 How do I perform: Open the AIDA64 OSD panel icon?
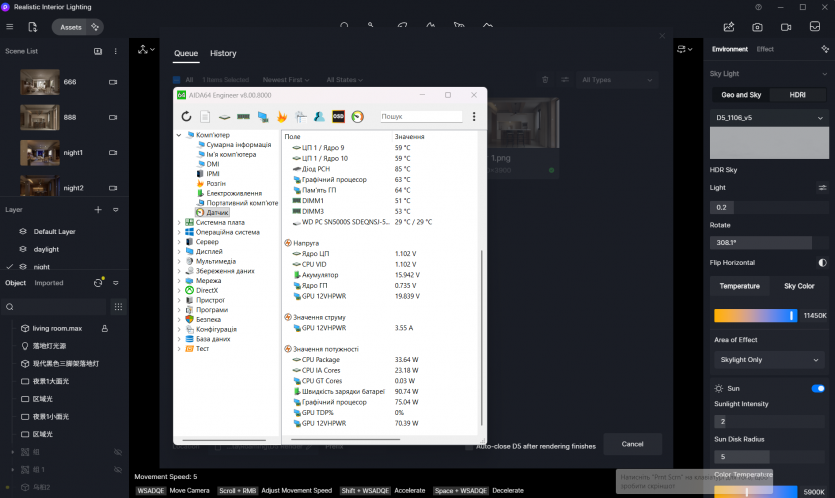coord(338,117)
